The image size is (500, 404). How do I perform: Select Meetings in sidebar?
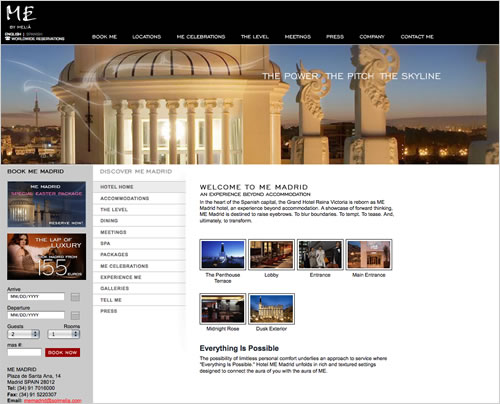click(139, 232)
